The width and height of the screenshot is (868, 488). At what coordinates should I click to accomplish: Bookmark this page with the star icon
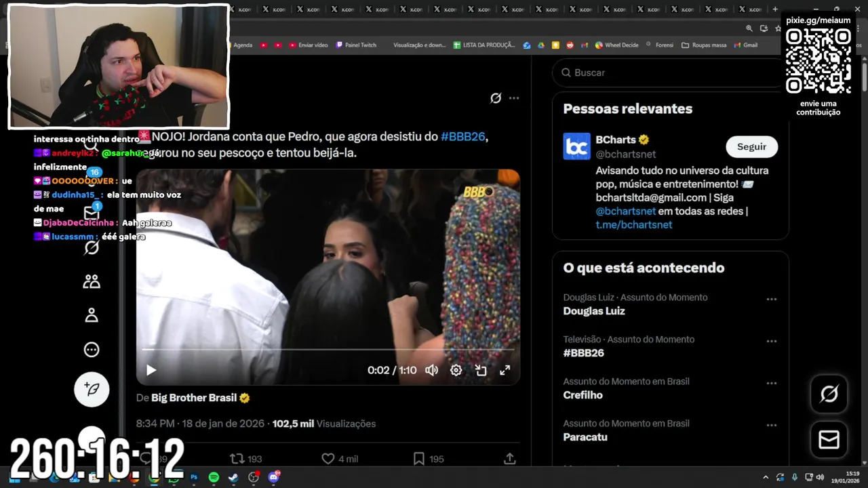[778, 28]
